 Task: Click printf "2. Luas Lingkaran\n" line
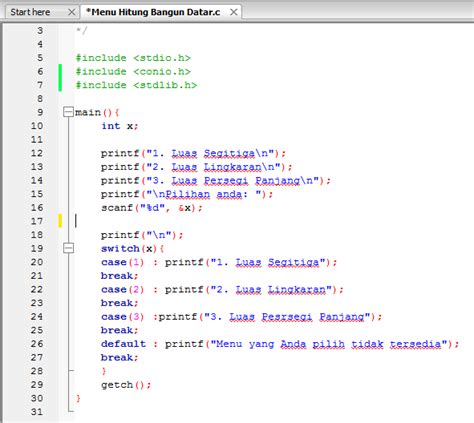197,167
